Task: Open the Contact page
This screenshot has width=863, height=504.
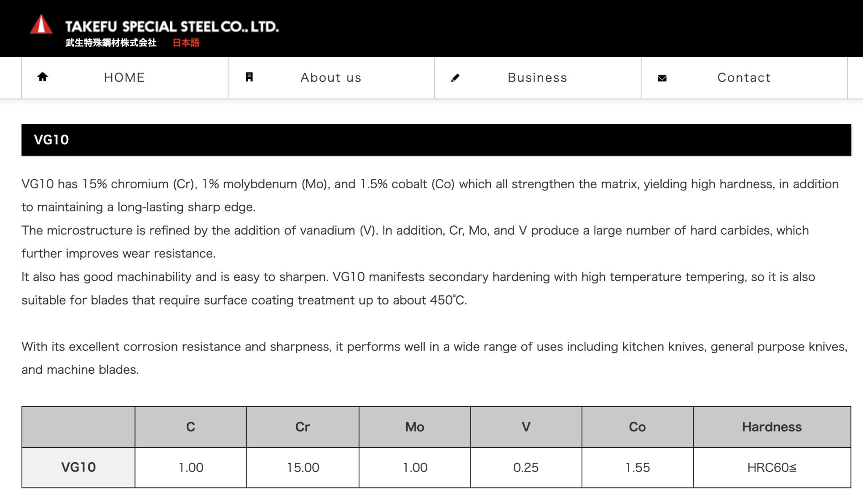Action: [x=743, y=77]
